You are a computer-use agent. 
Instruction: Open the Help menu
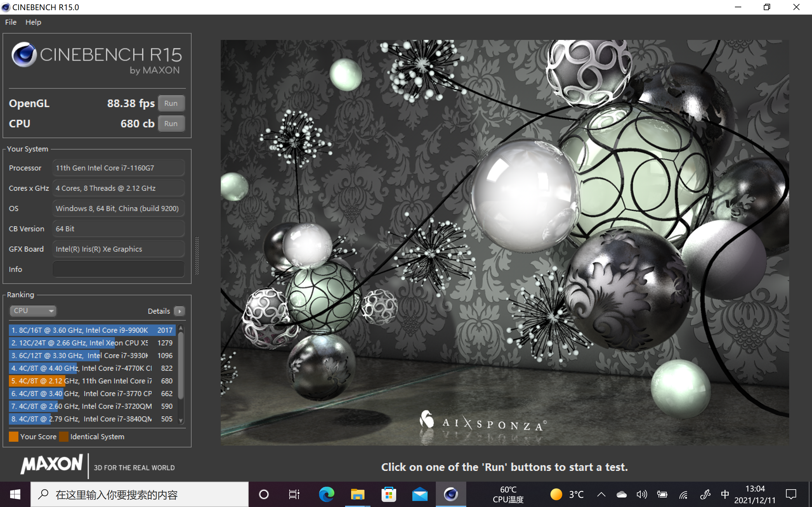[33, 22]
